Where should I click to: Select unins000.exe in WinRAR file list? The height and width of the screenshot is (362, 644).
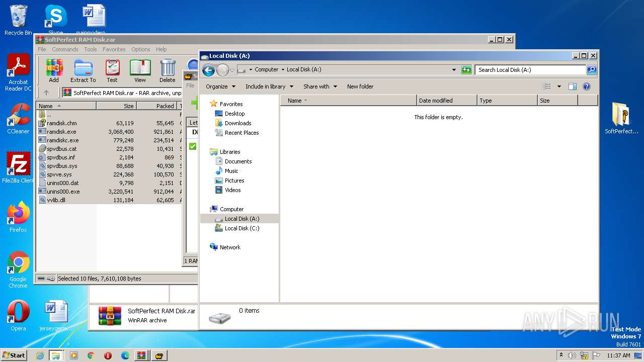pyautogui.click(x=63, y=192)
